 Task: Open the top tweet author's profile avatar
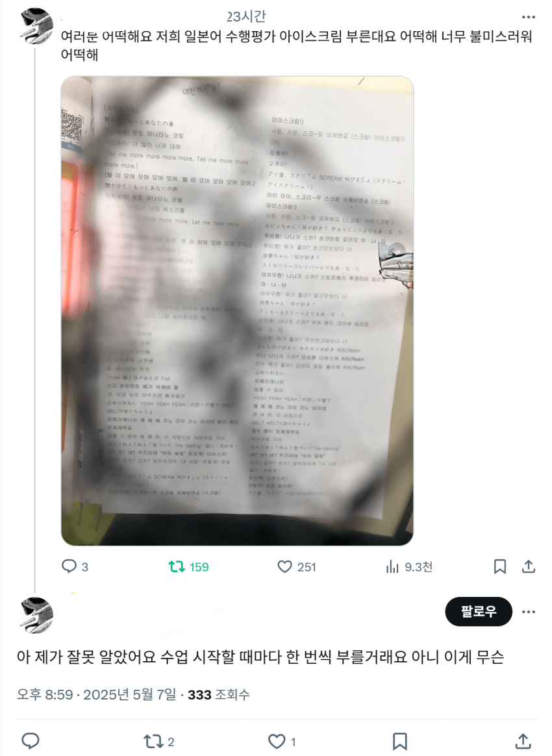pyautogui.click(x=36, y=26)
